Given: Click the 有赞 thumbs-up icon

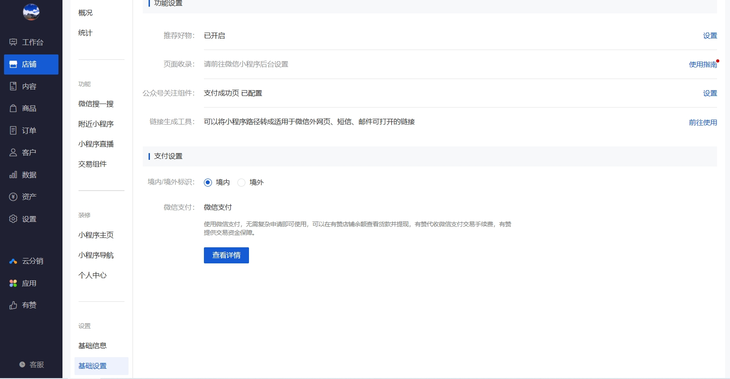Looking at the screenshot, I should [13, 305].
